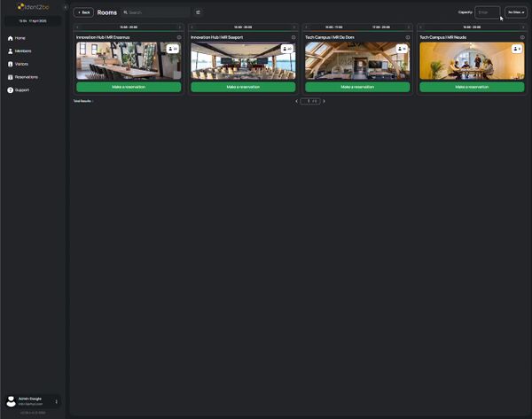Navigate to Reservations in the sidebar
Image resolution: width=532 pixels, height=419 pixels.
26,77
